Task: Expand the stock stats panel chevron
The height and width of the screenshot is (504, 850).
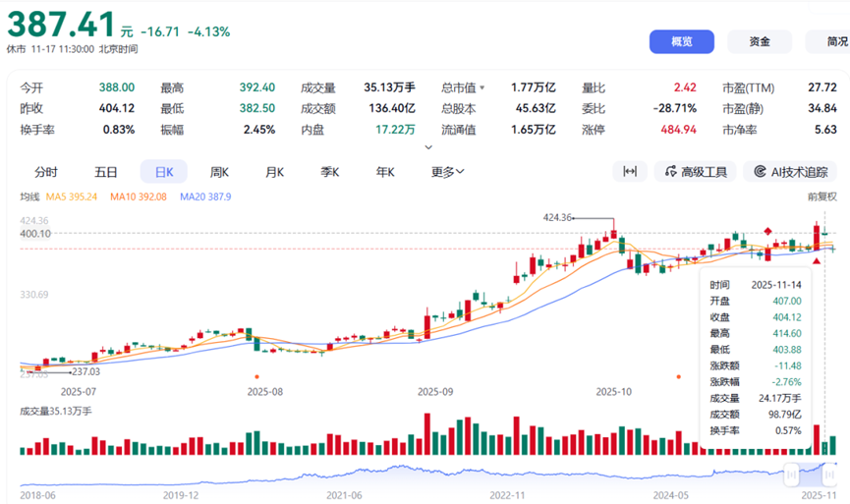Action: (426, 147)
